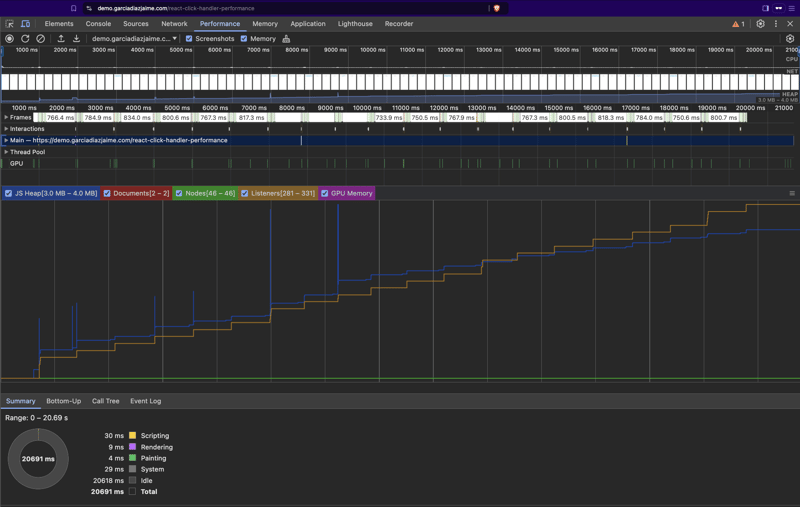The height and width of the screenshot is (507, 800).
Task: Select the 733.9 ms frame
Action: (x=388, y=118)
